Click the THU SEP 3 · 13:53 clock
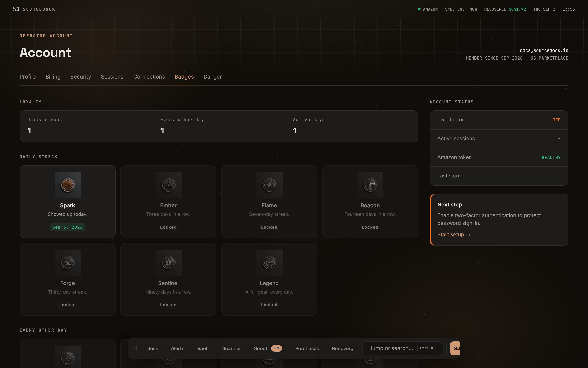The width and height of the screenshot is (588, 368). (554, 9)
